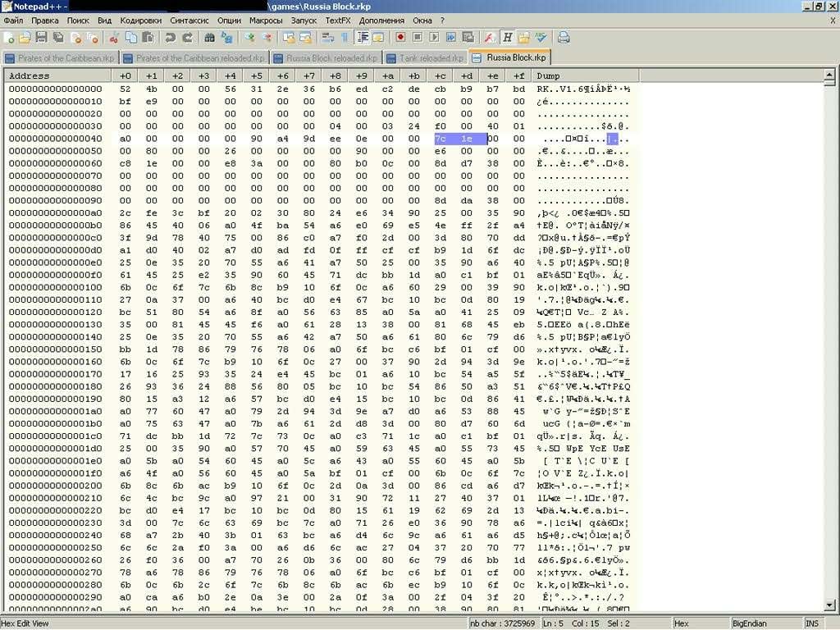Switch to Tank reloaded.rkp tab

coord(426,58)
